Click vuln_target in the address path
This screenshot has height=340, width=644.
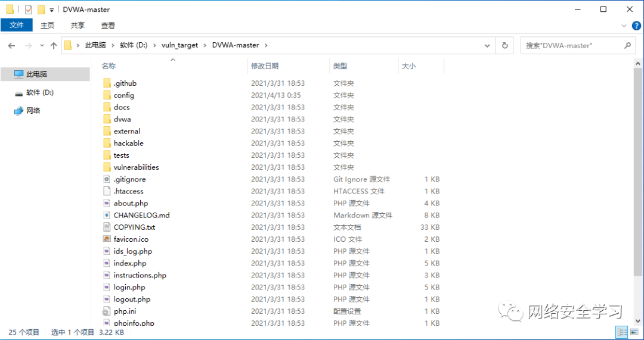(180, 45)
